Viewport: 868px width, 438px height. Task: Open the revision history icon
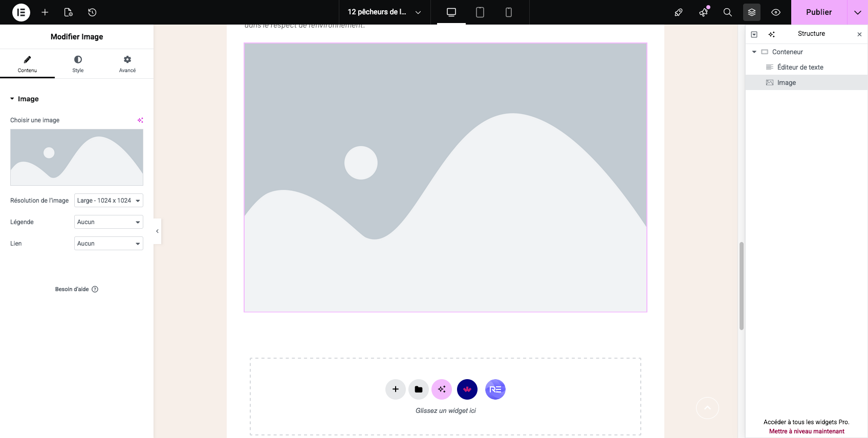(x=92, y=12)
